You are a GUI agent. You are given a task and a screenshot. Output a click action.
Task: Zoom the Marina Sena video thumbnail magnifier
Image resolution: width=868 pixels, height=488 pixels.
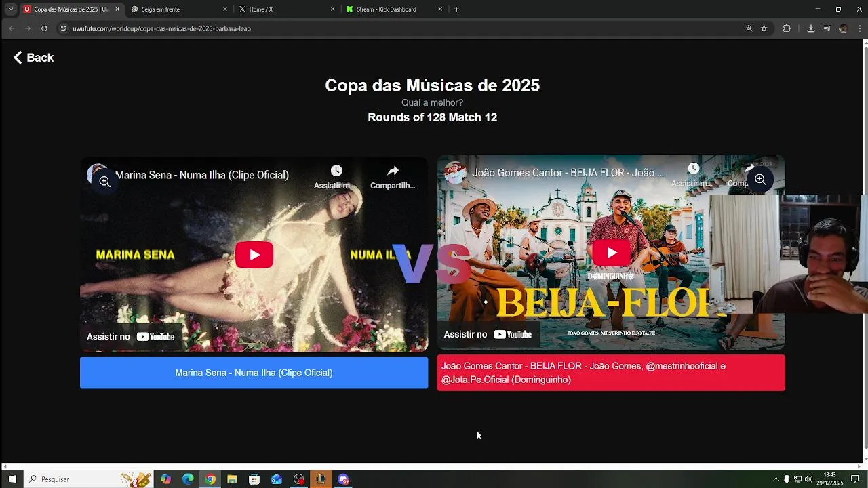pos(104,181)
